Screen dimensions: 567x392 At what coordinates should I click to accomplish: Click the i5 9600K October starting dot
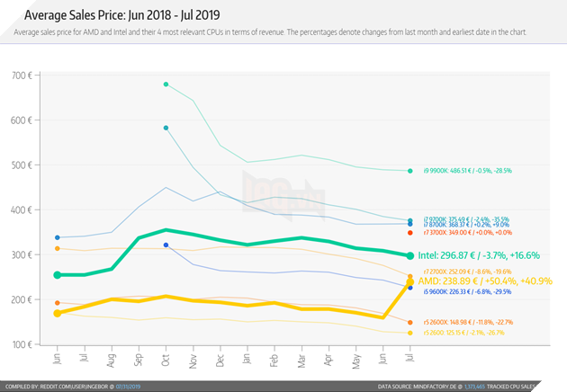(x=166, y=245)
